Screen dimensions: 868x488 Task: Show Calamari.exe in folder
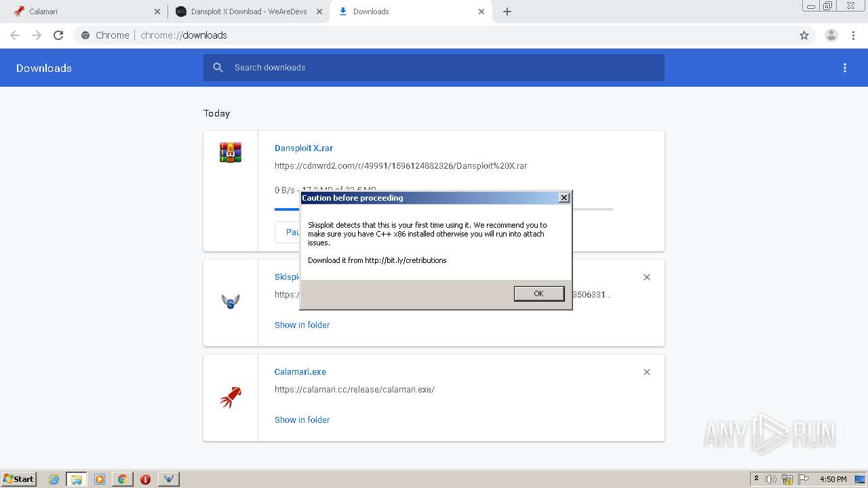(x=302, y=420)
